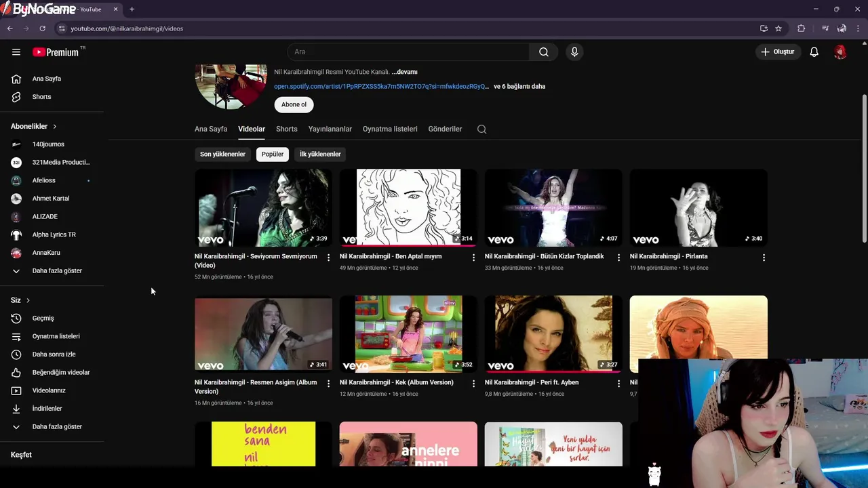The height and width of the screenshot is (488, 868).
Task: Open browser extensions puzzle icon
Action: (x=802, y=28)
